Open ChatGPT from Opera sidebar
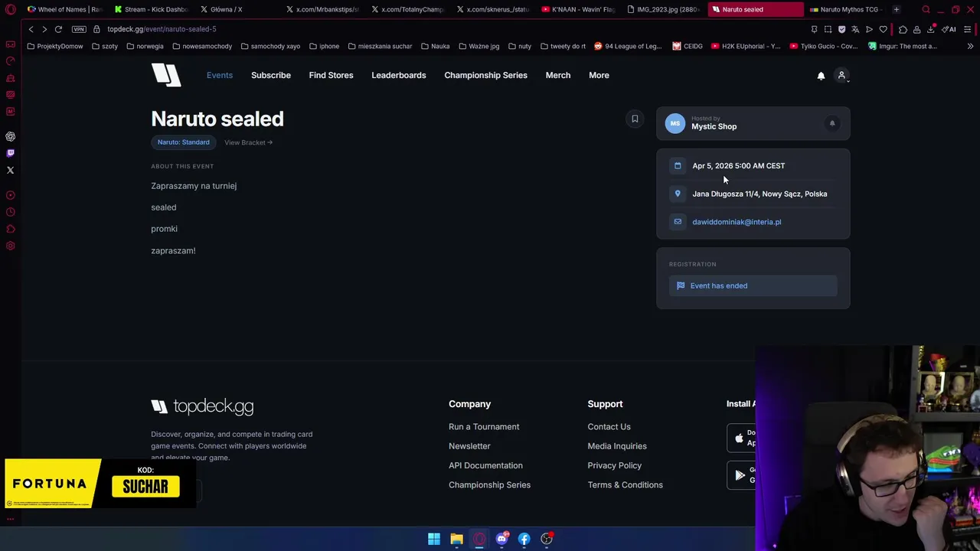This screenshot has height=551, width=980. [10, 136]
